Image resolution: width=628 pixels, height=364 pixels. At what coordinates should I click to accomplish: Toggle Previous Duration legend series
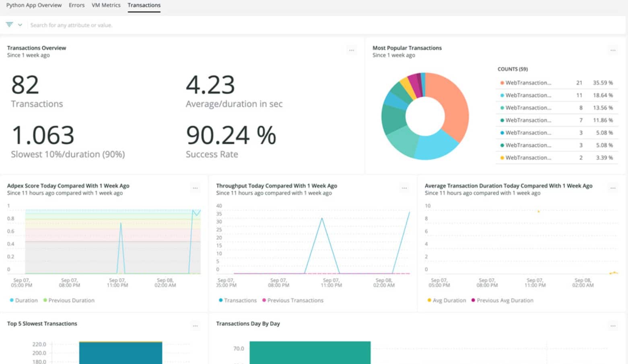pos(69,300)
